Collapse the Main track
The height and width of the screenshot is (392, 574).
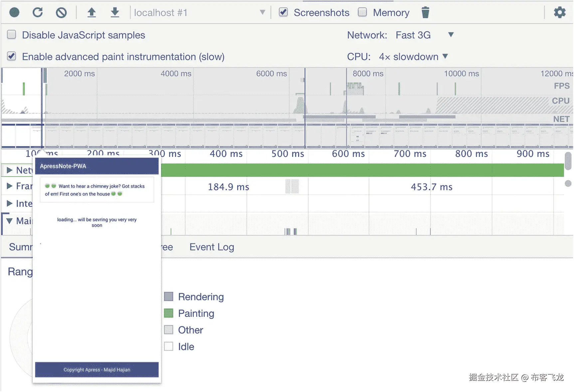(x=10, y=221)
